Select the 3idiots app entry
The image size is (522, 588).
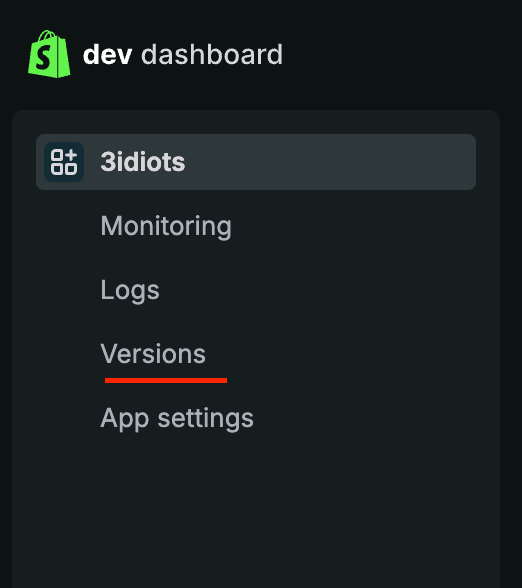coord(256,162)
